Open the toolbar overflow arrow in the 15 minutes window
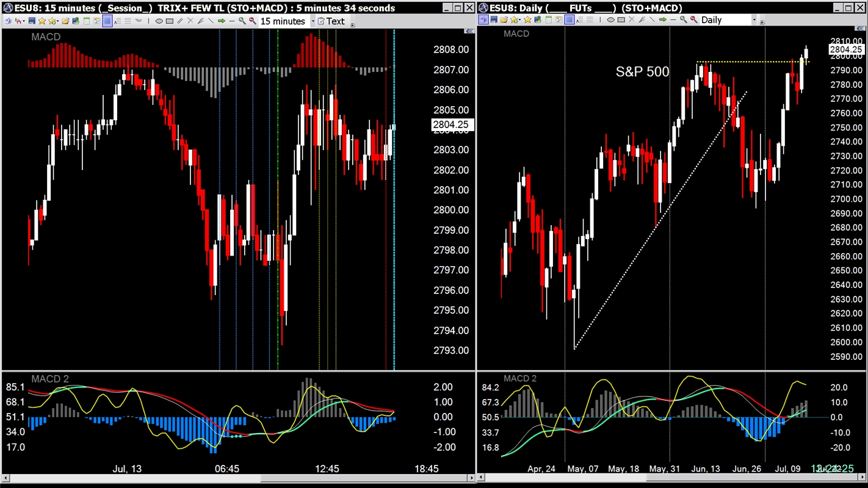Viewport: 868px width, 488px height. (353, 25)
